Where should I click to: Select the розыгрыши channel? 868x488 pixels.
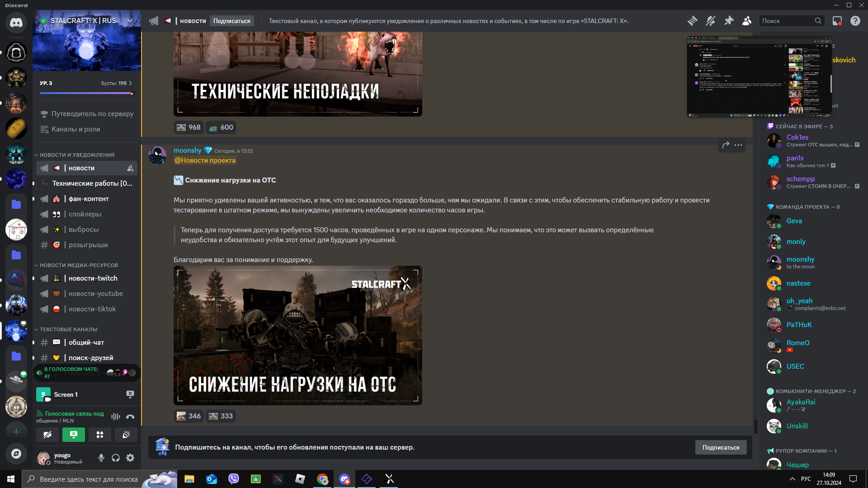click(x=87, y=245)
